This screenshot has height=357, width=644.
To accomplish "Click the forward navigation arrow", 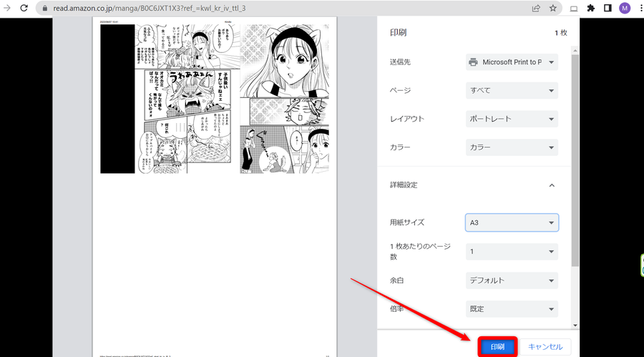I will coord(7,8).
